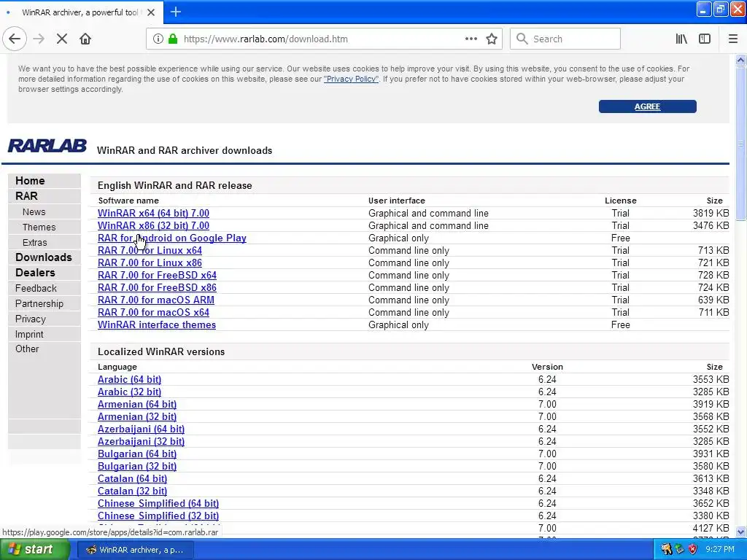Open Feedback in the sidebar
The width and height of the screenshot is (747, 560).
pyautogui.click(x=36, y=288)
